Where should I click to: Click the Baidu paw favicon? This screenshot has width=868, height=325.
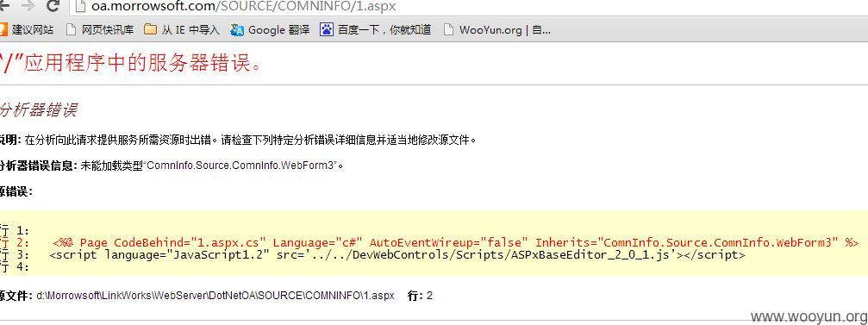point(326,29)
